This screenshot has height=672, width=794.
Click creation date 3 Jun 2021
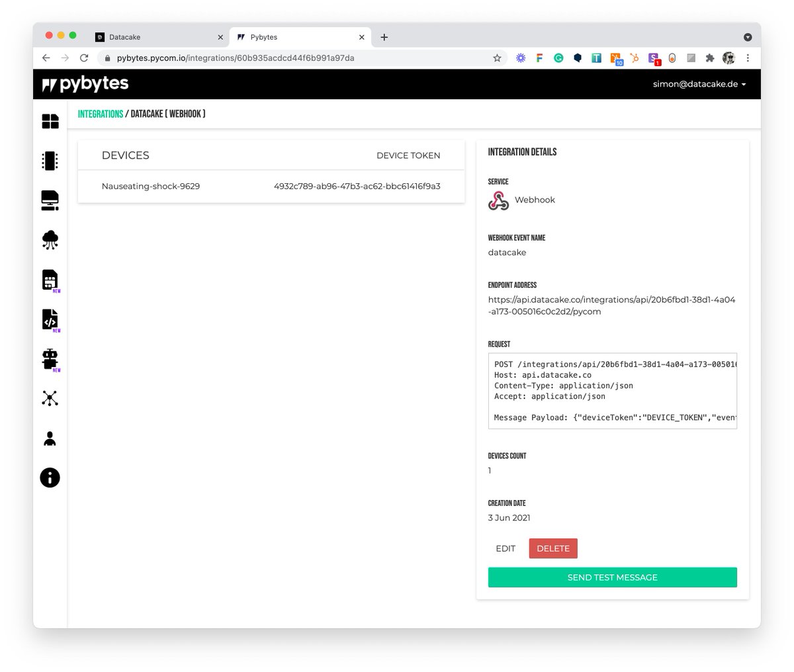click(x=509, y=518)
